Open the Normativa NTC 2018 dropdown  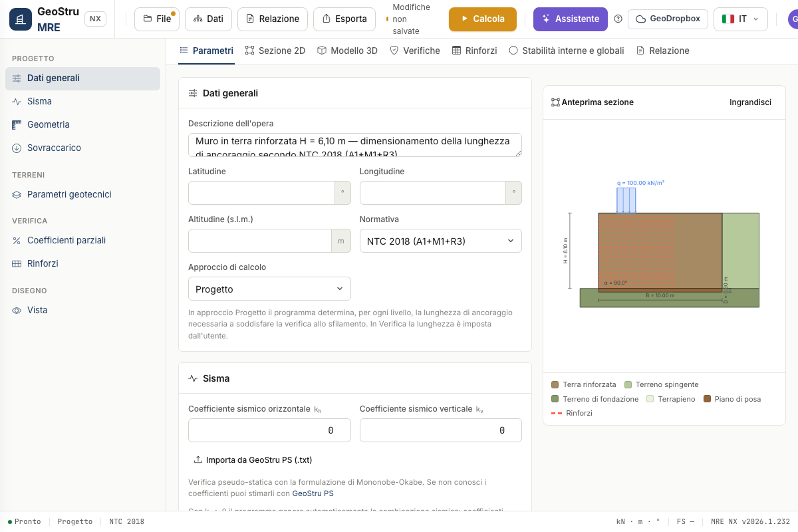coord(441,241)
